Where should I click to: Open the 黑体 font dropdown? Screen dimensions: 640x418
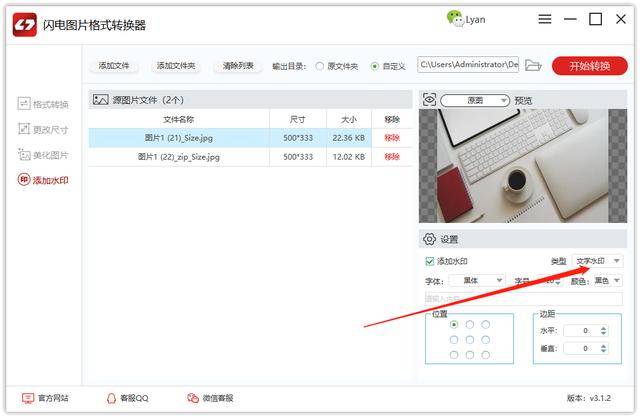pyautogui.click(x=477, y=280)
